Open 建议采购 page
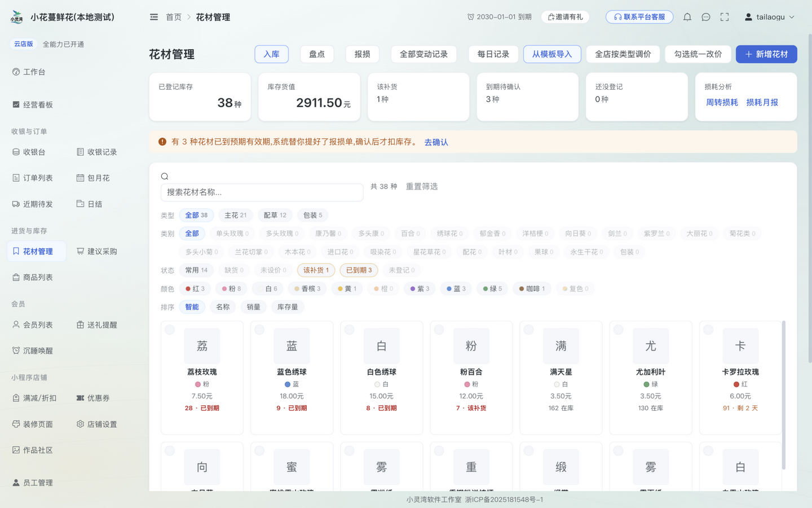 (x=97, y=251)
